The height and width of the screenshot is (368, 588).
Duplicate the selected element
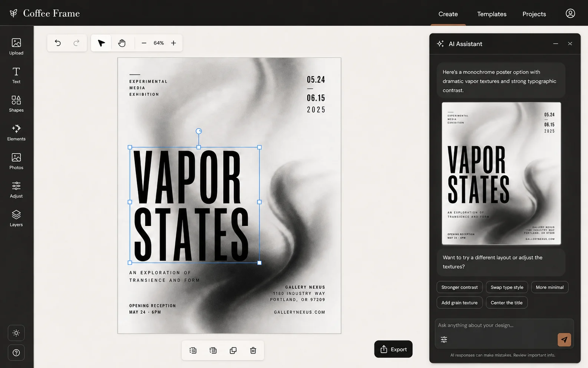[x=233, y=350]
